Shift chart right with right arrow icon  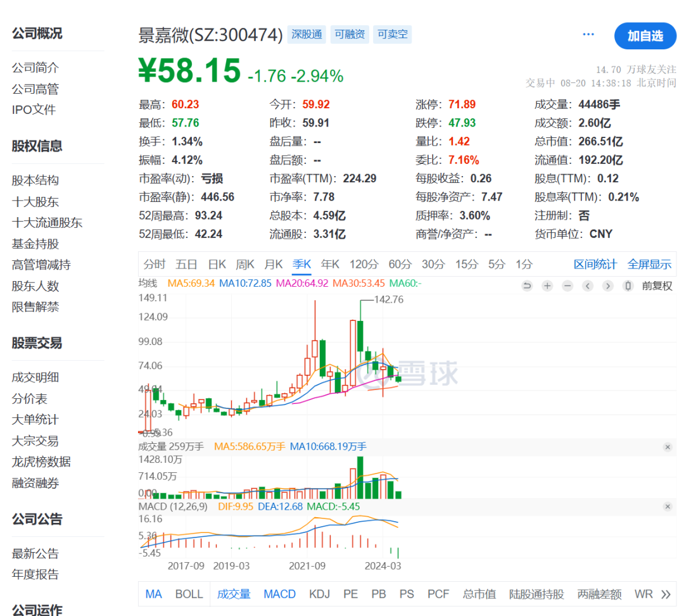pyautogui.click(x=607, y=286)
